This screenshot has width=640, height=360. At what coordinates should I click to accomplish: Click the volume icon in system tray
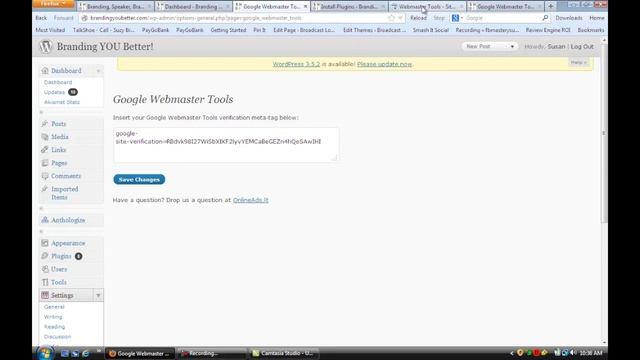coord(573,353)
